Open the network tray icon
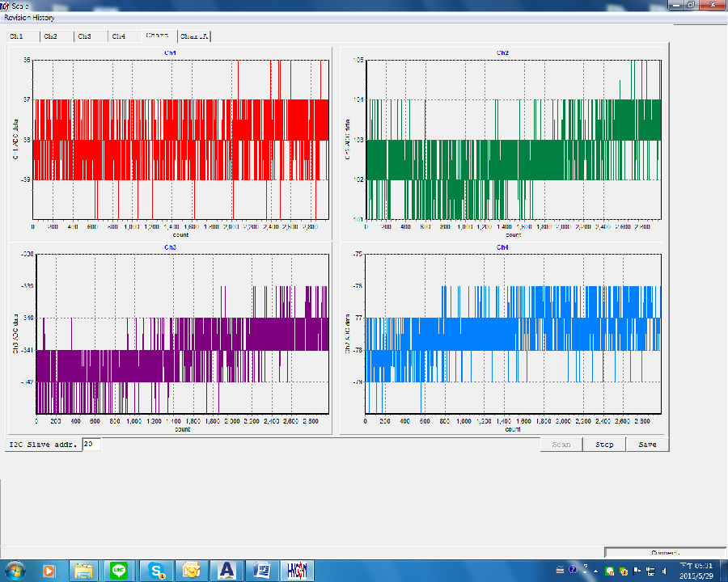Image resolution: width=728 pixels, height=582 pixels. click(x=650, y=571)
